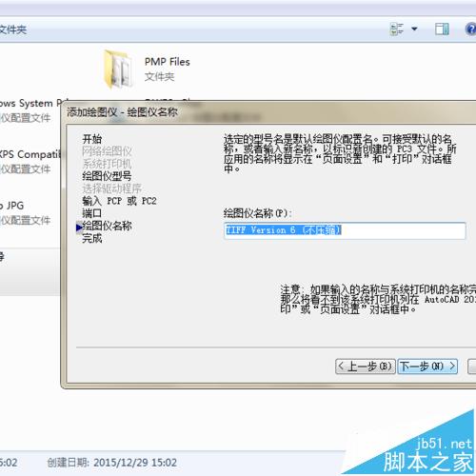Screen dimensions: 476x476
Task: Click the 创建日期 2015/12/29 15:02 status text
Action: coord(111,463)
